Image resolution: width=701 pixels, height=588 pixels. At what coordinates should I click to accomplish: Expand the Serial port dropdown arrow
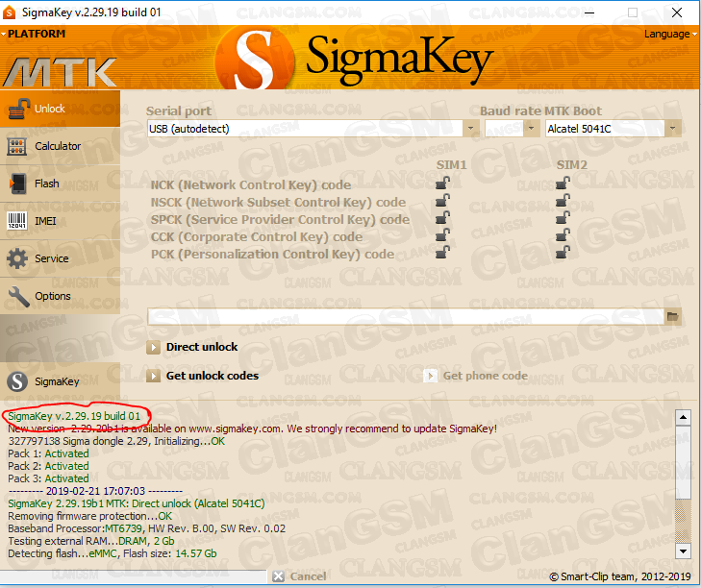470,129
